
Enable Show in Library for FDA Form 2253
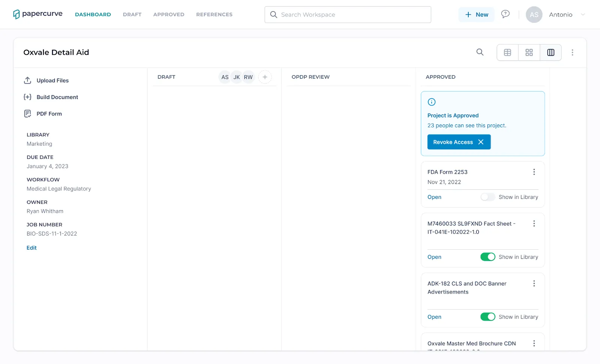(x=487, y=197)
